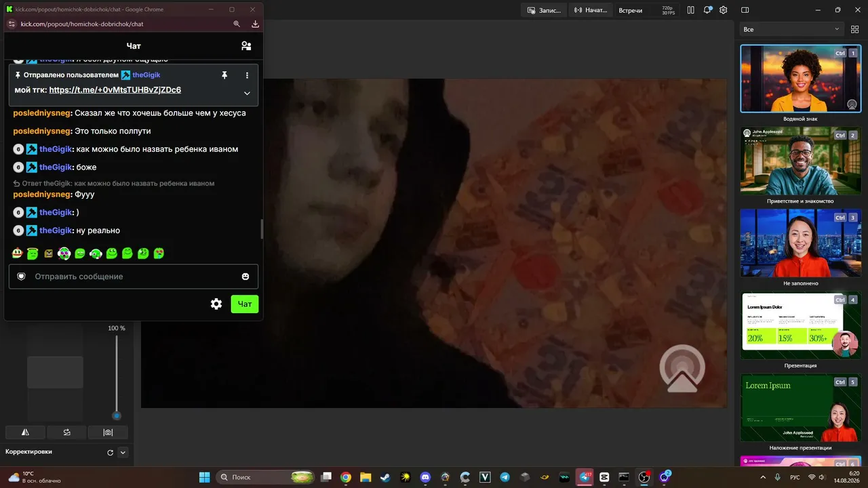Click the install app icon in the address bar
This screenshot has height=488, width=868.
[255, 24]
